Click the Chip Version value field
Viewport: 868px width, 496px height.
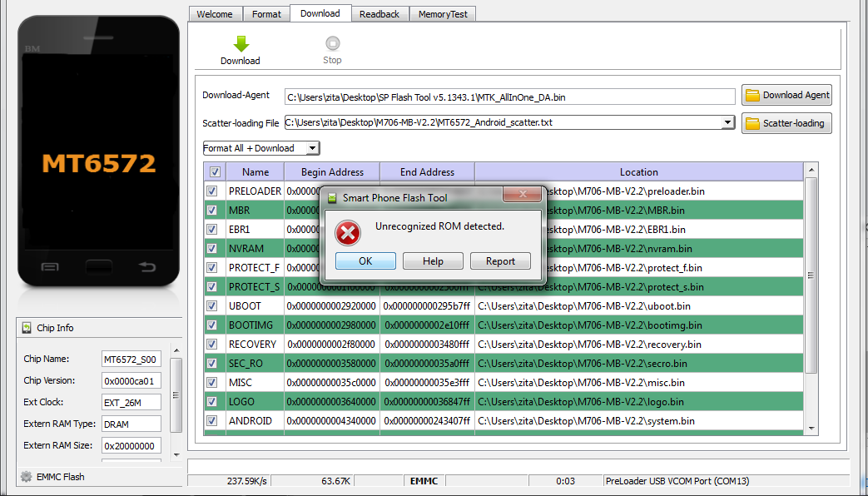click(x=131, y=381)
